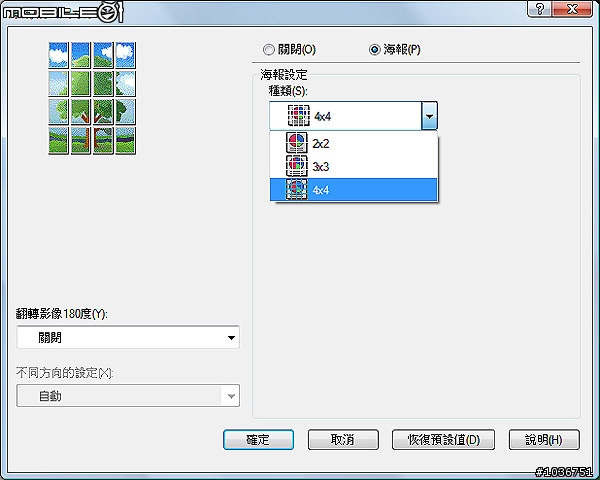Image resolution: width=600 pixels, height=480 pixels.
Task: Confirm with the 確定 button
Action: point(258,439)
